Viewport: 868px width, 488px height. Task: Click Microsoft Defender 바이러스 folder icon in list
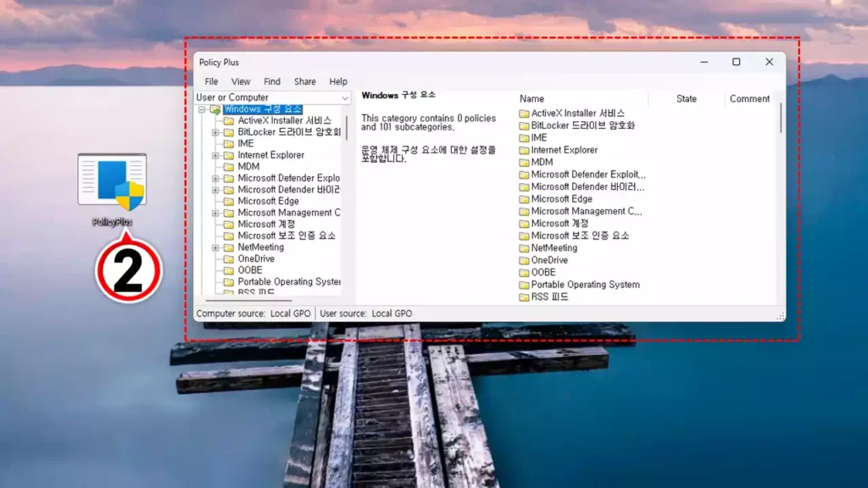(x=524, y=187)
